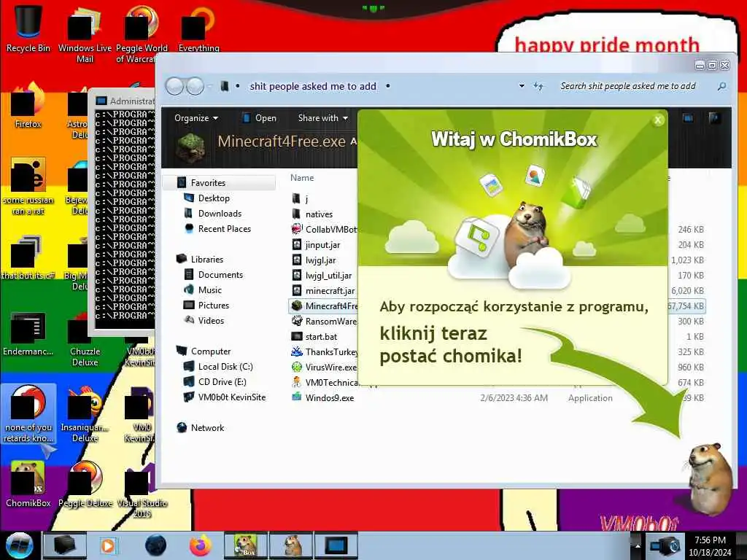Click the refresh button in address bar
Viewport: 747px width, 560px height.
(x=538, y=86)
